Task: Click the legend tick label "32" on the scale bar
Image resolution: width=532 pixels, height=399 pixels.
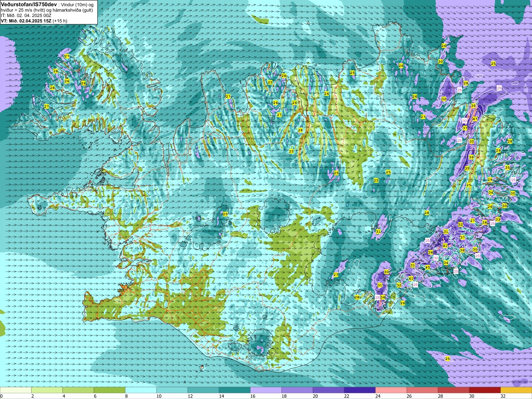Action: click(503, 396)
